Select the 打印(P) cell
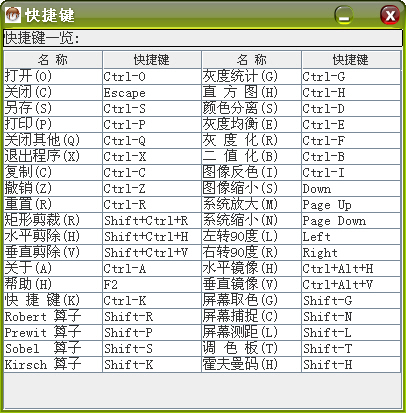The width and height of the screenshot is (406, 413). click(x=53, y=125)
